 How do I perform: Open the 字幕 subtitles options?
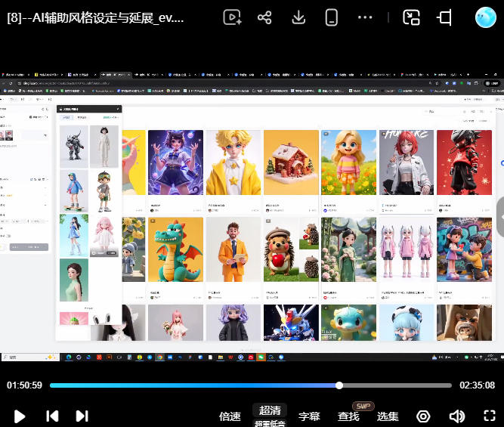pyautogui.click(x=309, y=416)
